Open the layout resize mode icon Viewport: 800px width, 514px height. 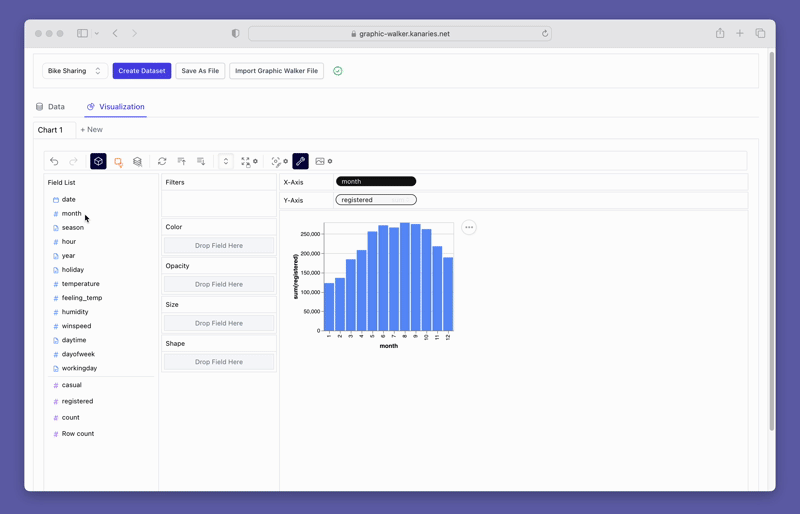click(x=246, y=161)
